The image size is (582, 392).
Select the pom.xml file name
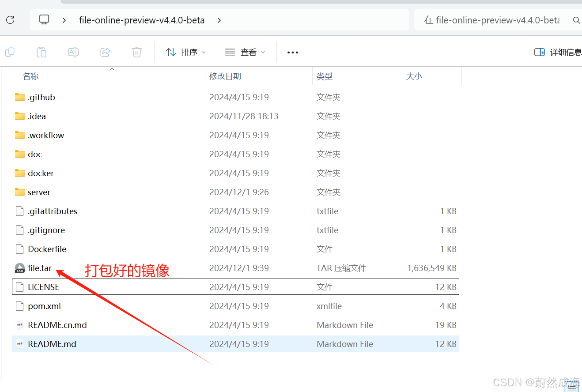[x=44, y=306]
